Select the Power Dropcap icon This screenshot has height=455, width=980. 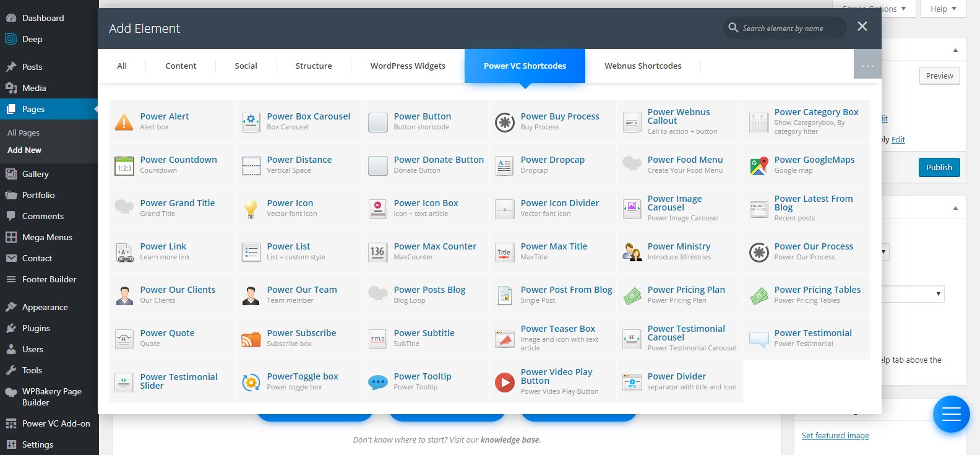tap(505, 165)
